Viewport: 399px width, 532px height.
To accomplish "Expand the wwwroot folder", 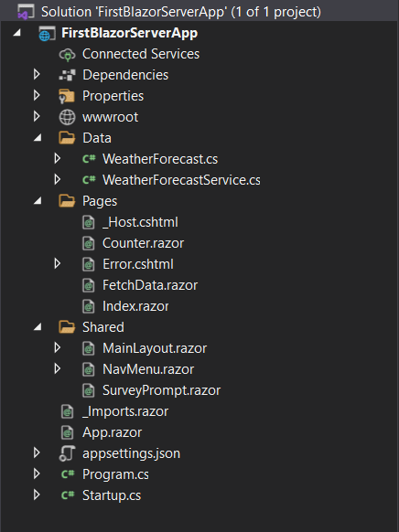I will [37, 117].
